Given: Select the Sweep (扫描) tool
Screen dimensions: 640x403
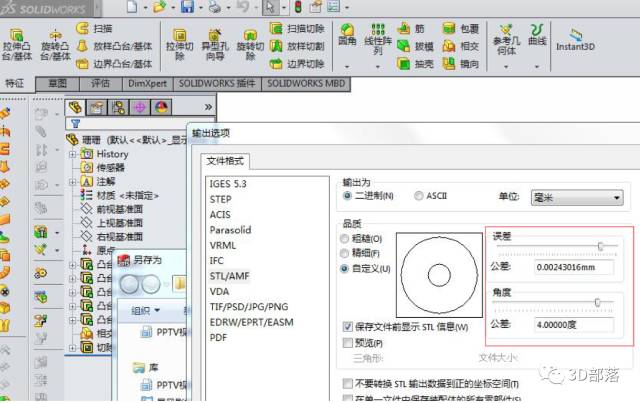Looking at the screenshot, I should (95, 28).
